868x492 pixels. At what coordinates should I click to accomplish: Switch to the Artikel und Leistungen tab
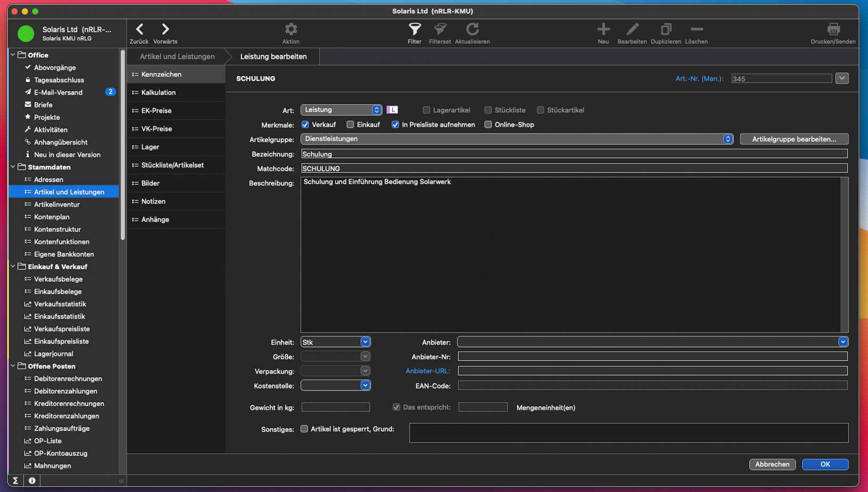(177, 56)
